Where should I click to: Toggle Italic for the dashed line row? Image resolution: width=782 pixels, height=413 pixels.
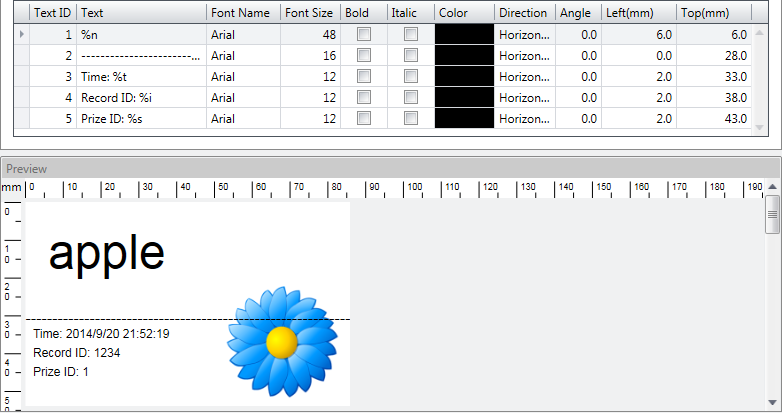click(410, 55)
